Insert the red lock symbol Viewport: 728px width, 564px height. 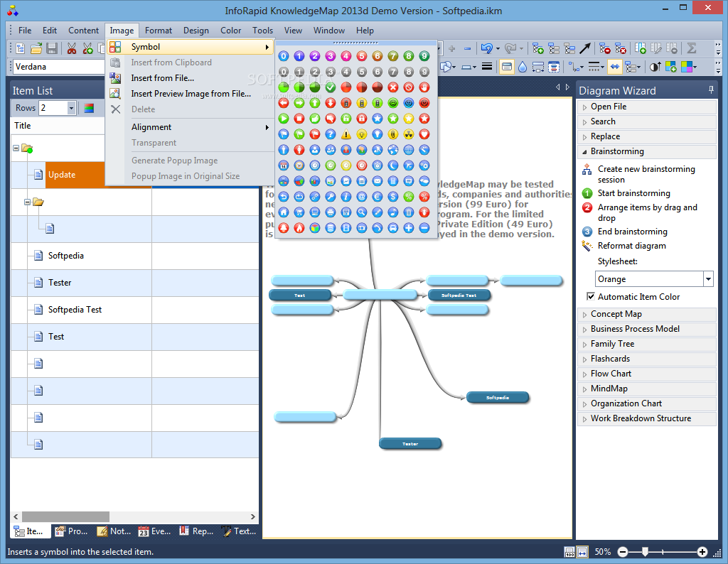coord(362,119)
